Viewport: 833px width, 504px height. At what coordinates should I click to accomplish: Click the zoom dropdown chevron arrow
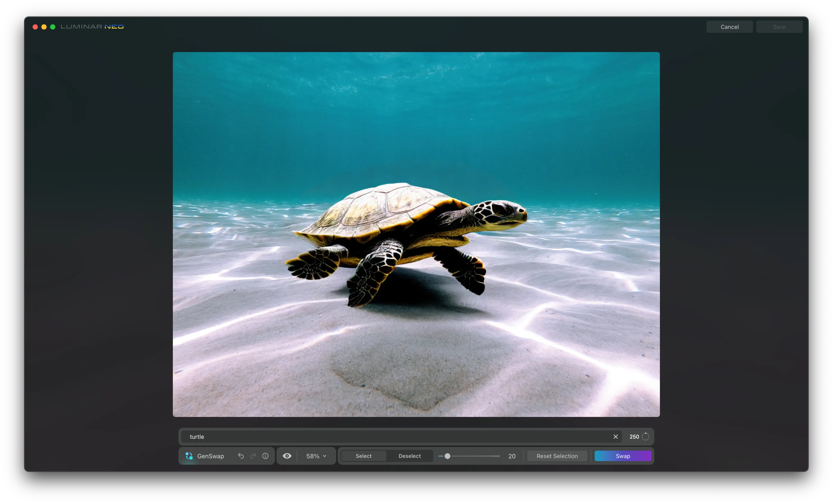click(x=325, y=456)
